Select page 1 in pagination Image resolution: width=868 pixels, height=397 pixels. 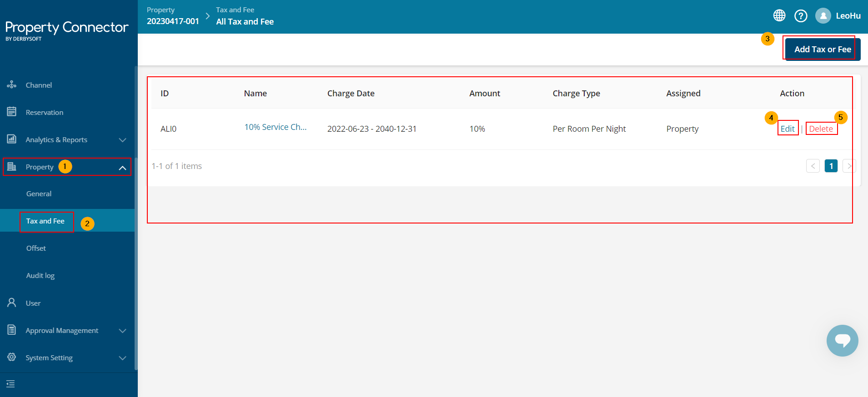point(831,166)
